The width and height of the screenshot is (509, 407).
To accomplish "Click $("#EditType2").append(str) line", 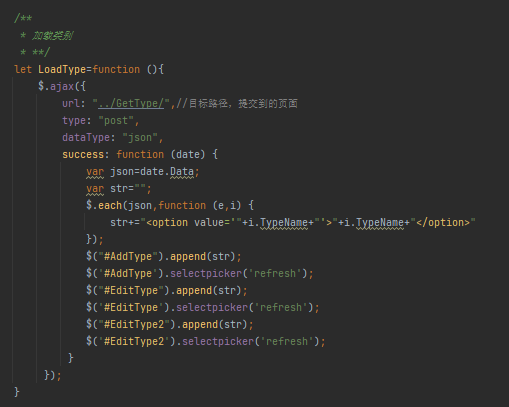I will (170, 324).
